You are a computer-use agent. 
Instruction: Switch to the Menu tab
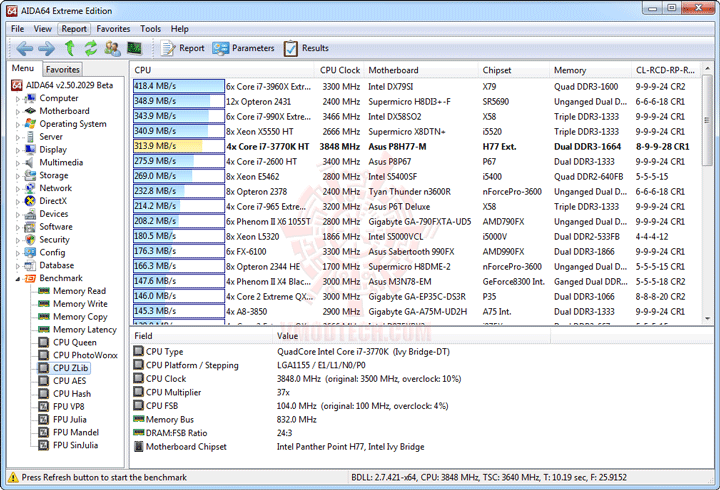tap(23, 68)
